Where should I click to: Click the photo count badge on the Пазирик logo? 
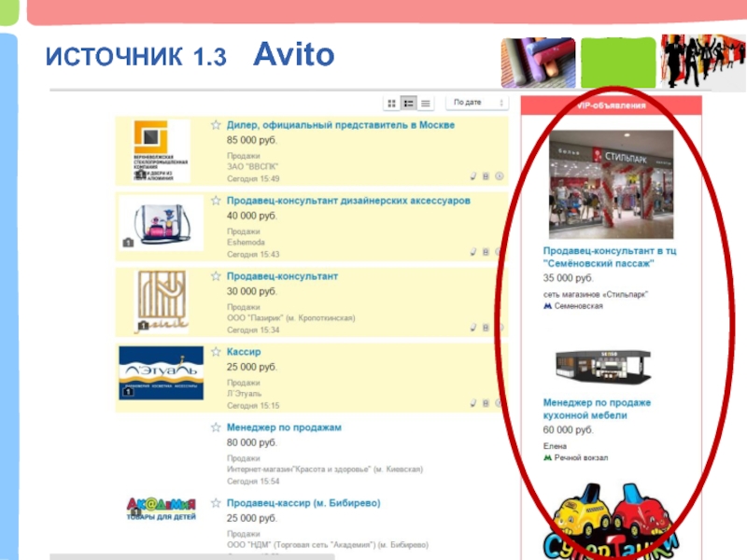(x=144, y=325)
